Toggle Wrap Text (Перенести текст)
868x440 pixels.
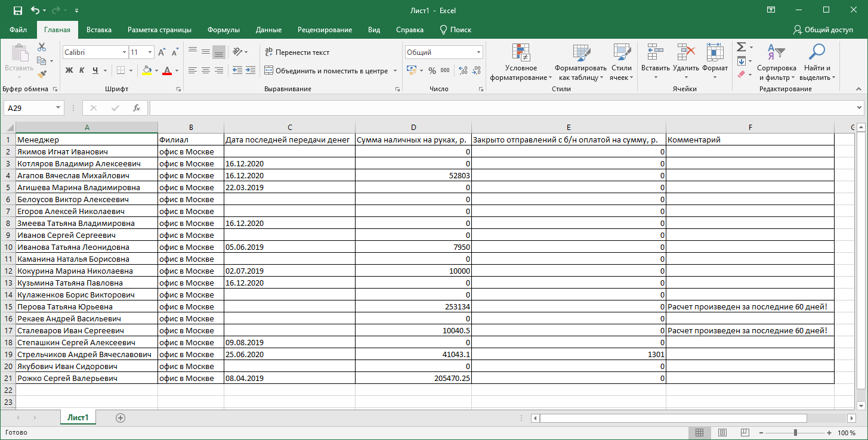tap(297, 52)
